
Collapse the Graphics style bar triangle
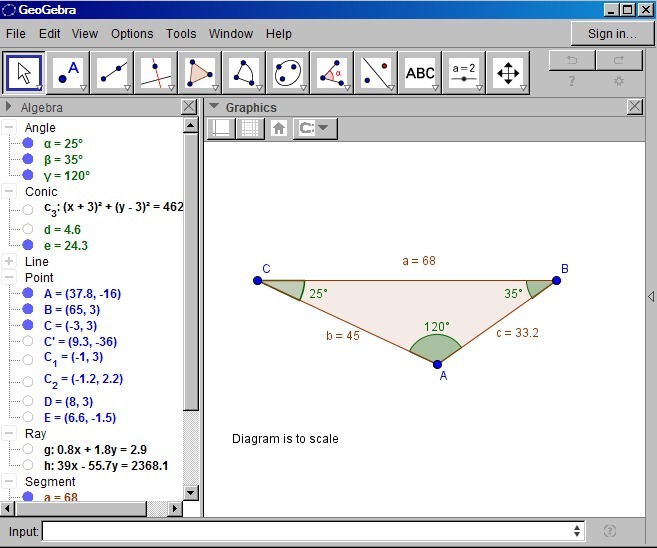pyautogui.click(x=214, y=106)
